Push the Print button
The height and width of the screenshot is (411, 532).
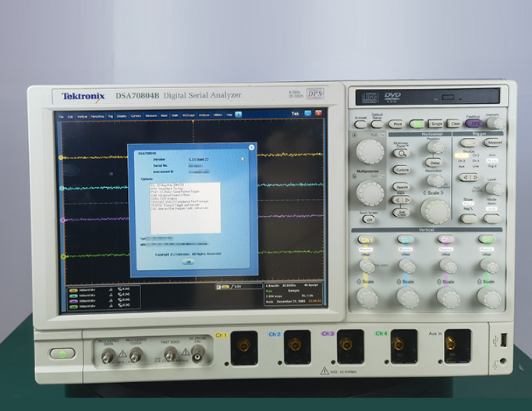point(397,124)
